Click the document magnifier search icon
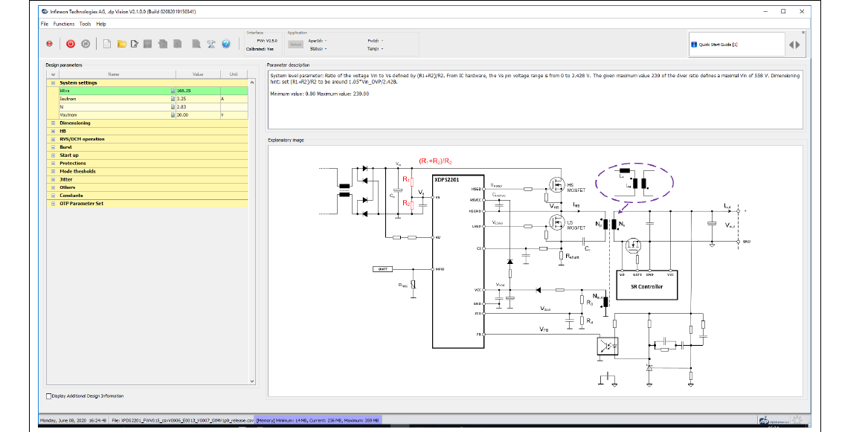Screen dimensions: 868x432 tap(196, 45)
